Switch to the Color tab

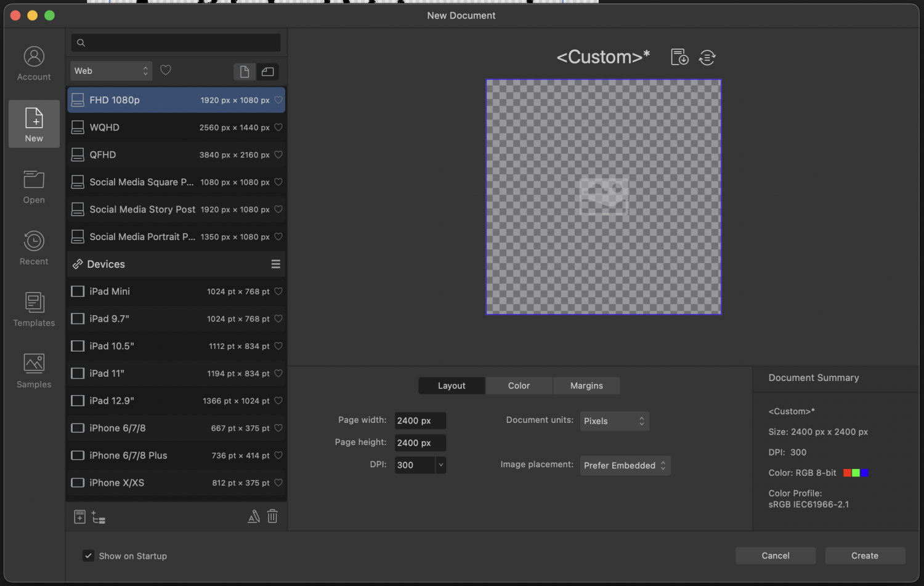[518, 385]
